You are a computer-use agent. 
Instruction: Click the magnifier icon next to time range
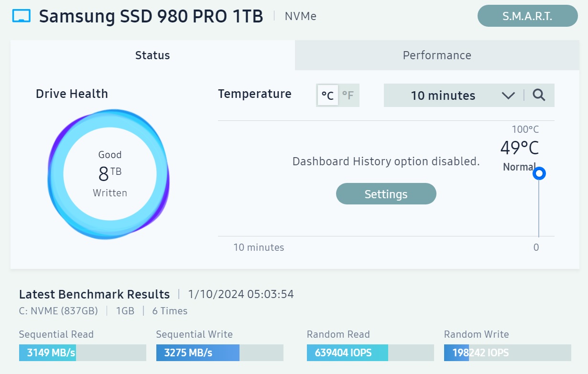539,95
